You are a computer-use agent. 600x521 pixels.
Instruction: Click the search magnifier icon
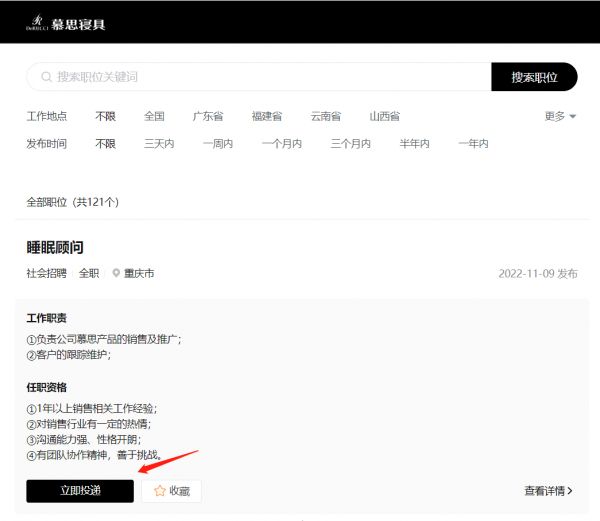click(x=45, y=77)
